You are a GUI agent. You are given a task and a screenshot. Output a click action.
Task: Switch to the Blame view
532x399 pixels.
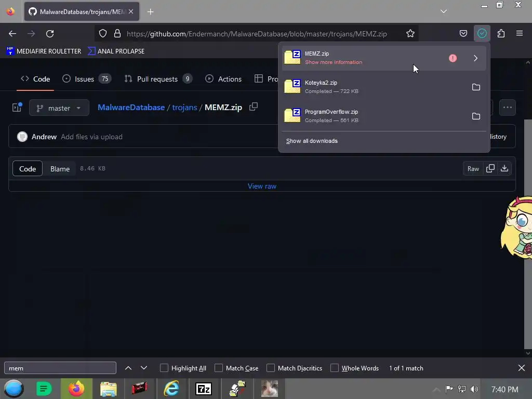tap(60, 169)
